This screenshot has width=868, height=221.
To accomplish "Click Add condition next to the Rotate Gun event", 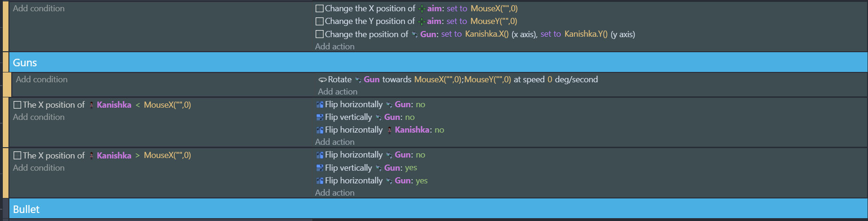I will (x=42, y=79).
